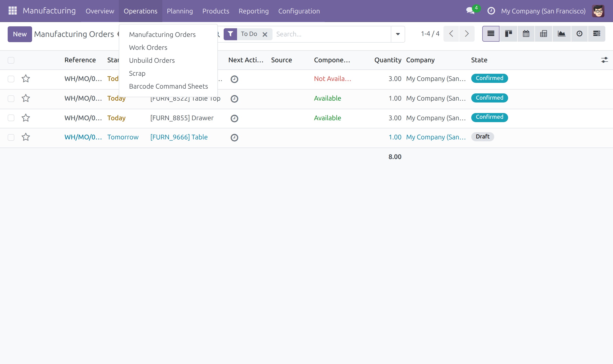Screen dimensions: 613x364
Task: Click the filter funnel icon
Action: 230,34
